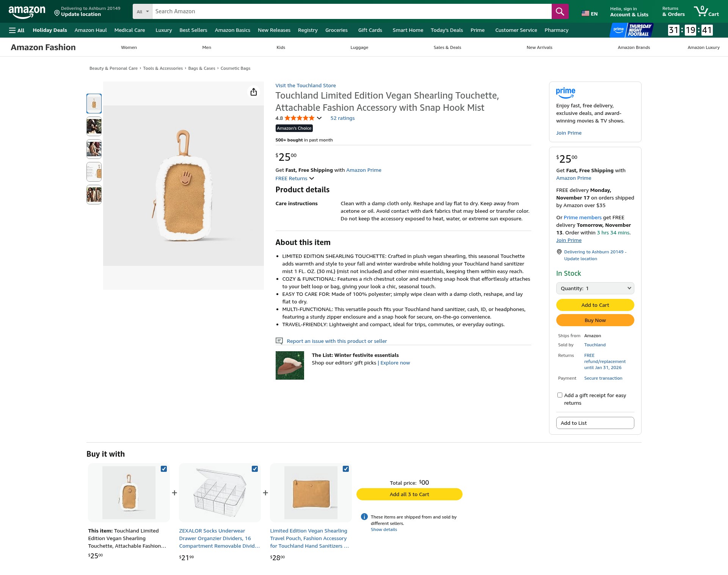Select the fifth product thumbnail

click(94, 195)
